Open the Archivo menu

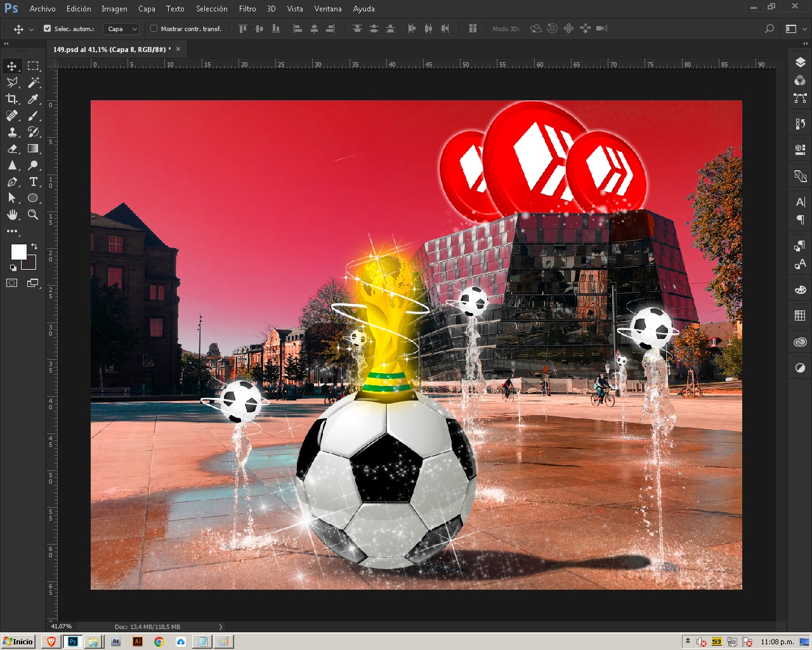[x=43, y=9]
